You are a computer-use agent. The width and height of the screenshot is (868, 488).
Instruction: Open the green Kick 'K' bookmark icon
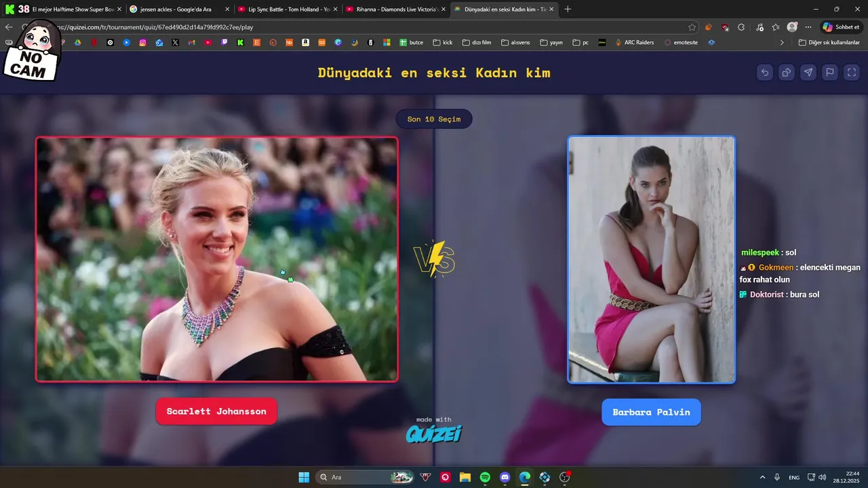241,42
